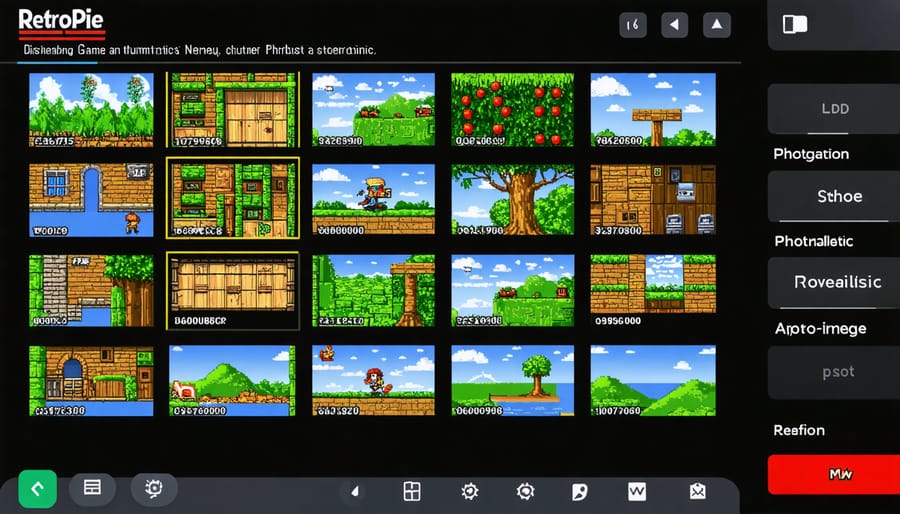
Task: Click the LDD button in right panel
Action: [833, 109]
